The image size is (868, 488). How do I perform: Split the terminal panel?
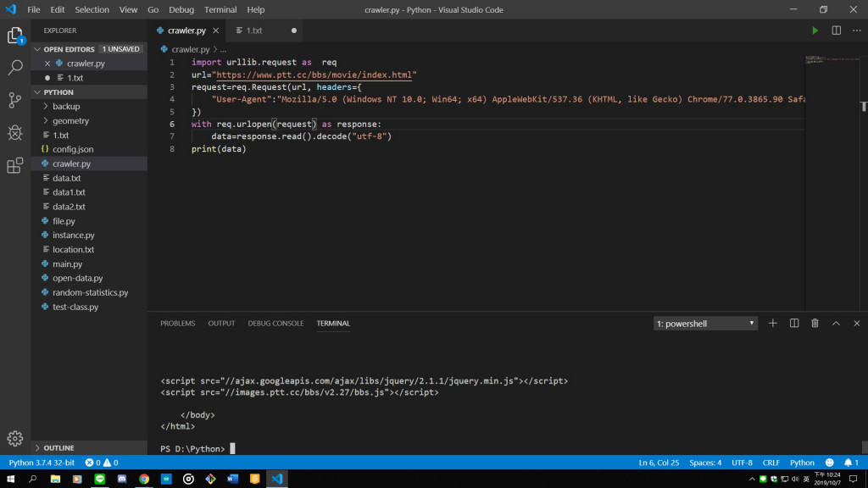point(793,323)
